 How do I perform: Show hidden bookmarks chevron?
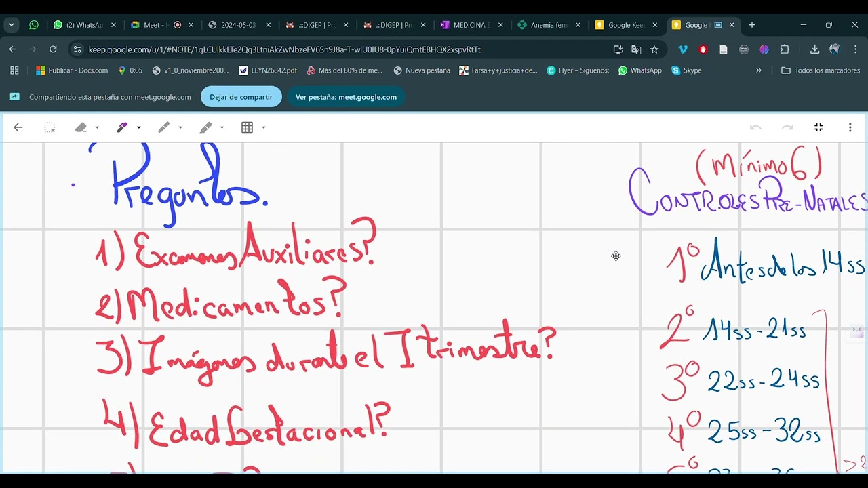759,70
